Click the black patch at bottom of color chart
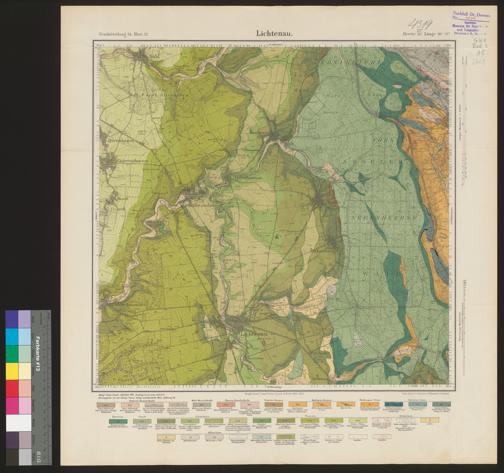This screenshot has width=504, height=473. click(12, 457)
